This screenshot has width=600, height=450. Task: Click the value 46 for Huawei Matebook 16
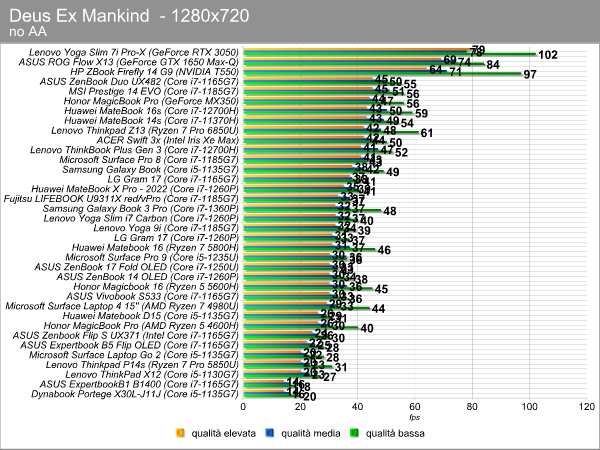coord(384,250)
